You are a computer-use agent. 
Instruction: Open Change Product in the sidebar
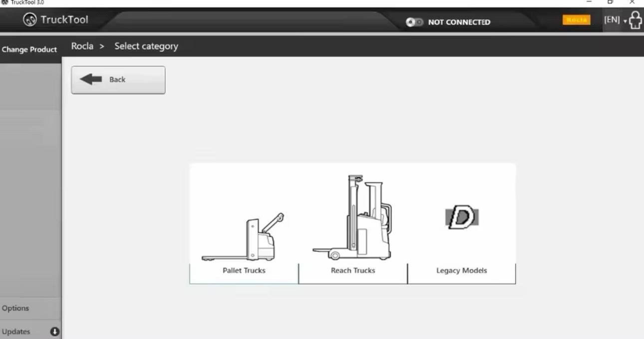[29, 50]
